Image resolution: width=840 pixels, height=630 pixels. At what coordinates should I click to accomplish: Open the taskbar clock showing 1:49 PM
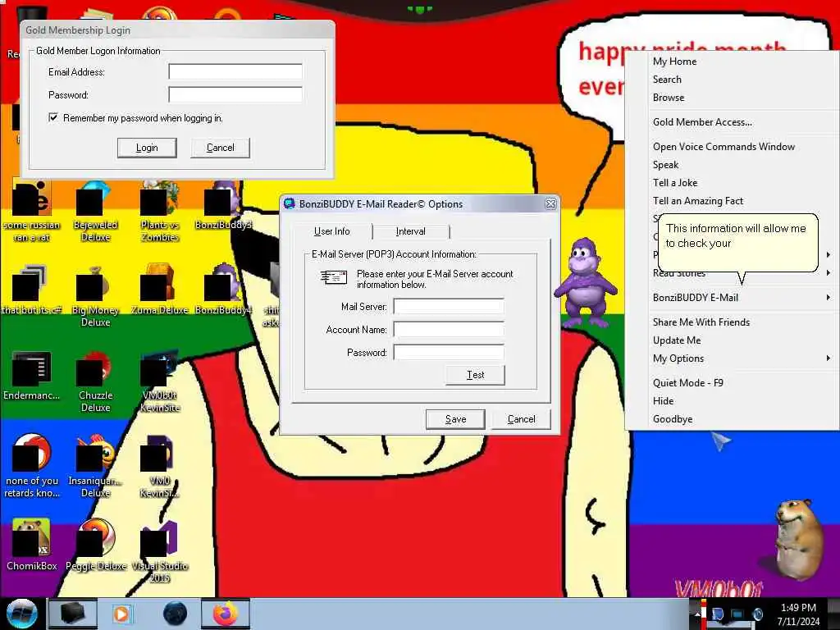pos(798,614)
